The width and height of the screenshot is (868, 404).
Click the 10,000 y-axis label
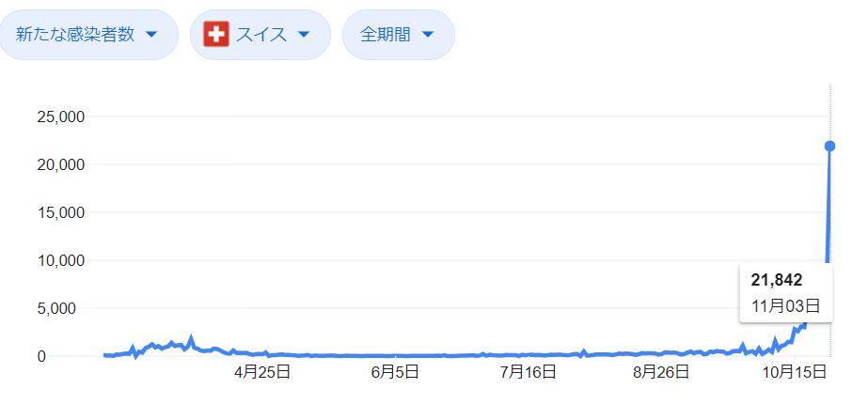60,261
